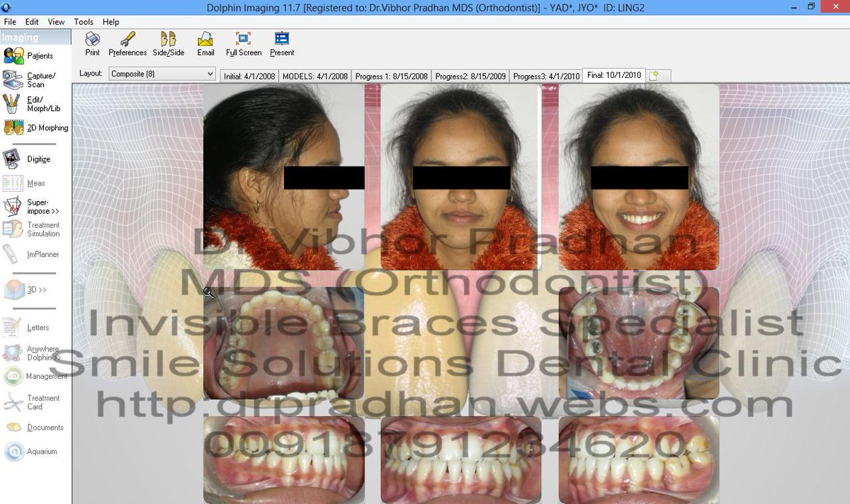This screenshot has height=504, width=850.
Task: Open Edit/Morph/Lib in sidebar
Action: point(31,104)
